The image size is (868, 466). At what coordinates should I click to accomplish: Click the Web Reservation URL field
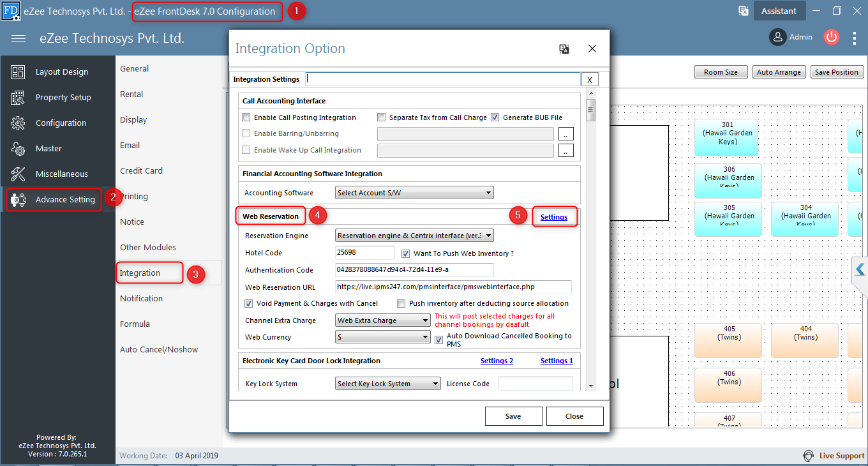point(453,287)
